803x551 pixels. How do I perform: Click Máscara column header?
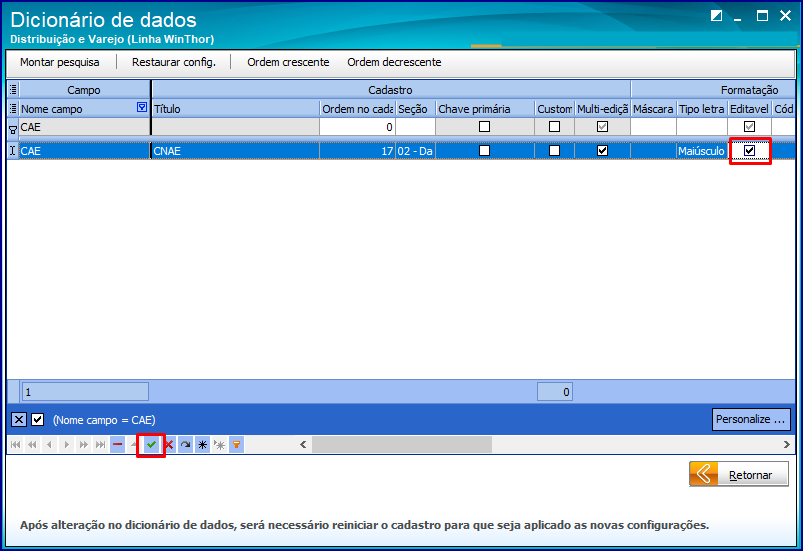point(653,109)
